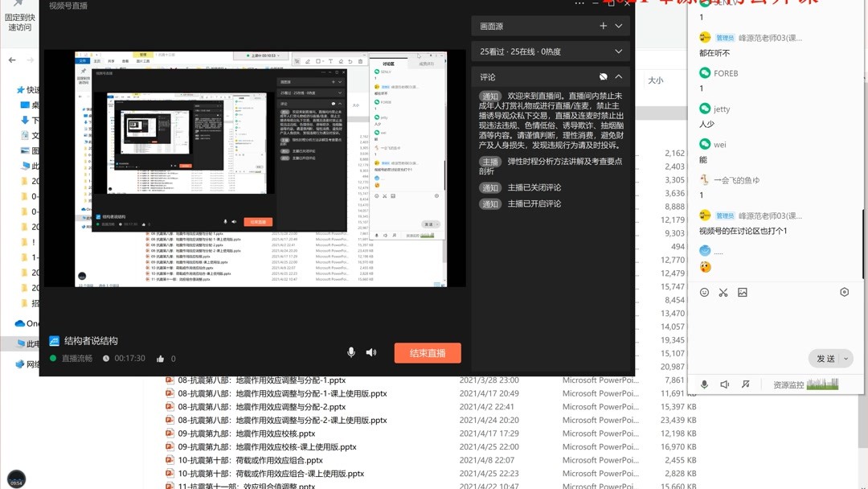Toggle the camera-off icon near 资源监控
The height and width of the screenshot is (489, 868).
pos(745,384)
